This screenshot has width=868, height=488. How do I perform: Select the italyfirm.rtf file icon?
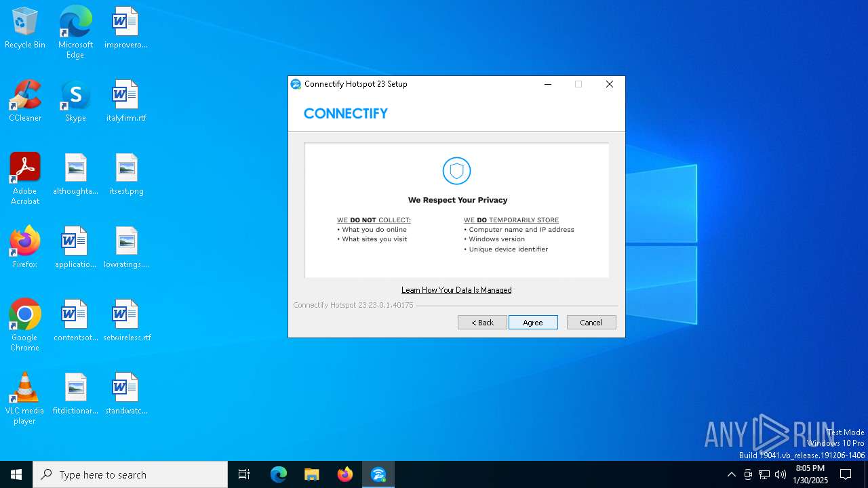pyautogui.click(x=126, y=102)
